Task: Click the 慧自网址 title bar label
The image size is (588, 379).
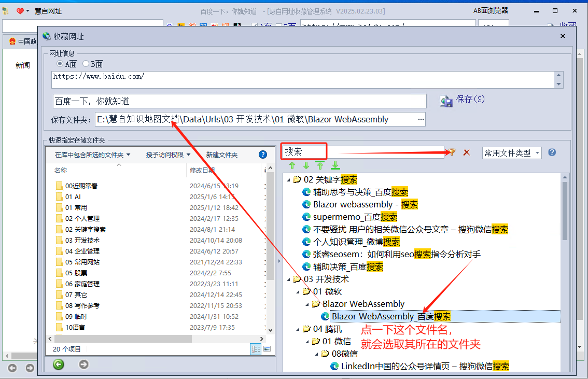Action: 48,11
